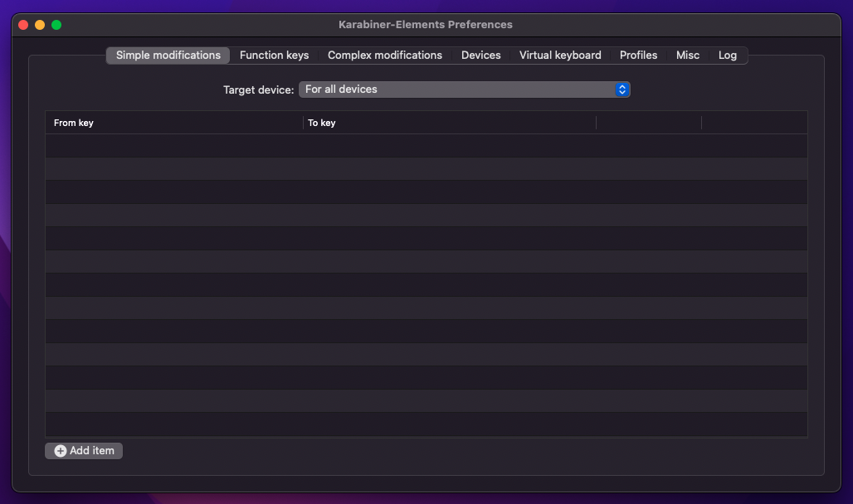The width and height of the screenshot is (853, 504).
Task: View the Log tab
Action: 728,56
